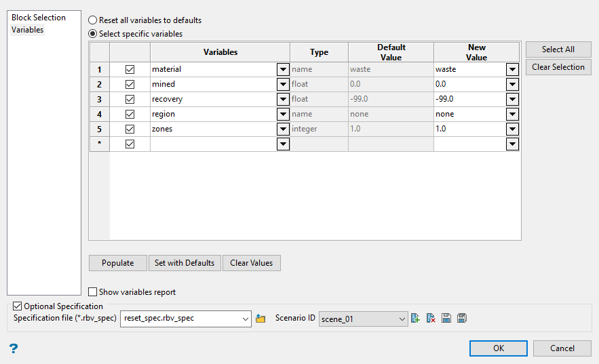Click the New Value field for mined
This screenshot has width=599, height=364.
pos(469,84)
